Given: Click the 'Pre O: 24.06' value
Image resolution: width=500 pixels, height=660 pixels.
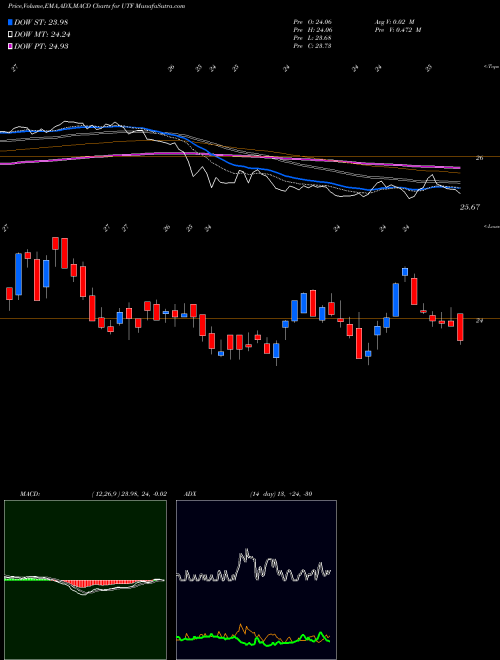Looking at the screenshot, I should tap(312, 22).
